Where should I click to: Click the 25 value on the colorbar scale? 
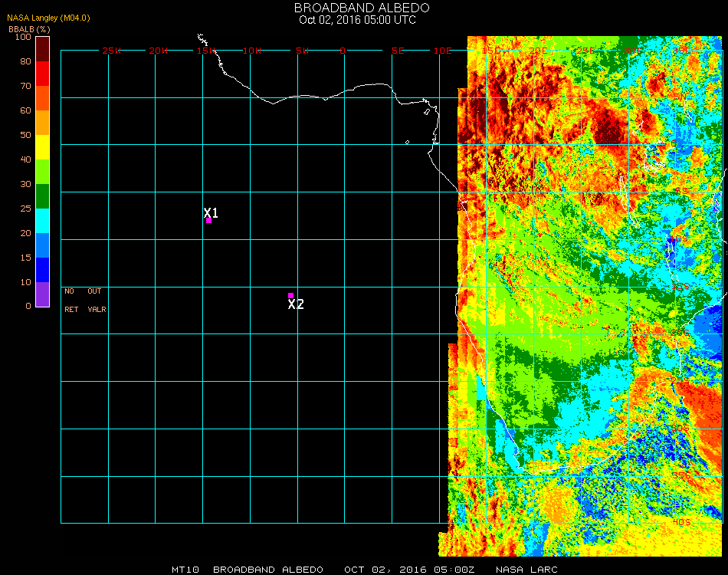25,209
